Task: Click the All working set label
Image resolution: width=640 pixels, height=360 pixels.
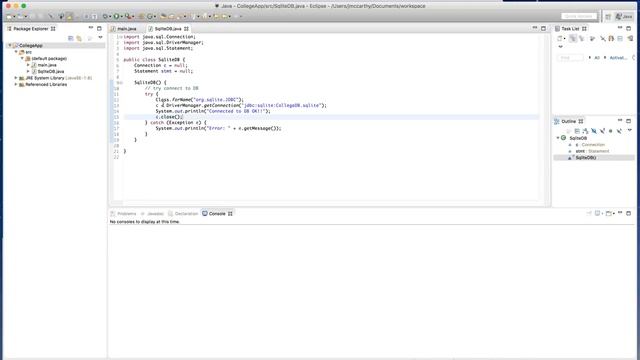Action: (597, 58)
